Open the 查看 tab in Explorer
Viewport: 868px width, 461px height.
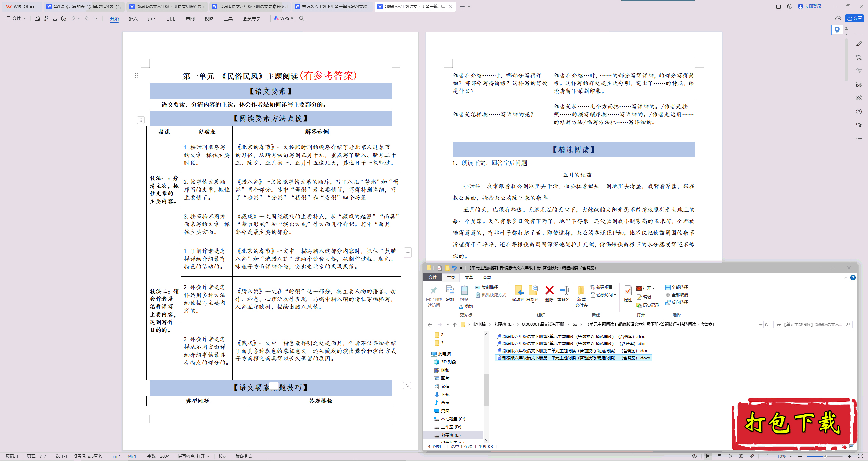(x=487, y=277)
